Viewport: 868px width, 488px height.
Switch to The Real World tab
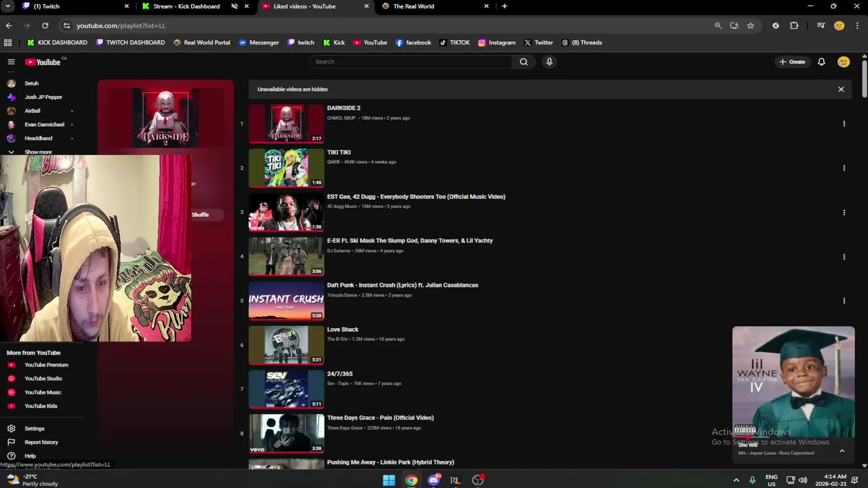pos(434,6)
